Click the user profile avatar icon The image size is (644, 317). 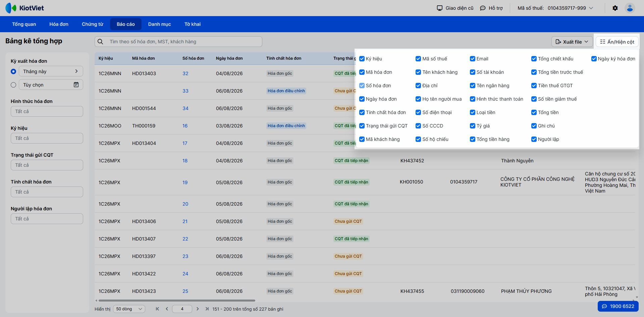click(x=630, y=8)
